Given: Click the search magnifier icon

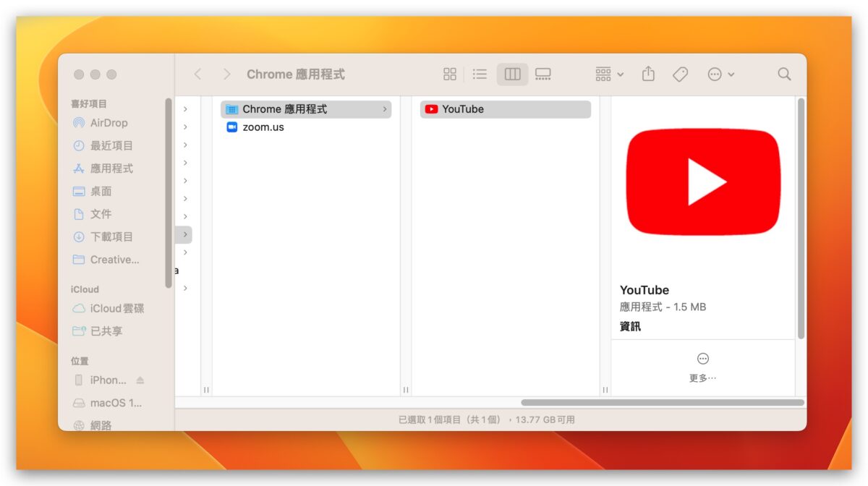Looking at the screenshot, I should click(784, 74).
